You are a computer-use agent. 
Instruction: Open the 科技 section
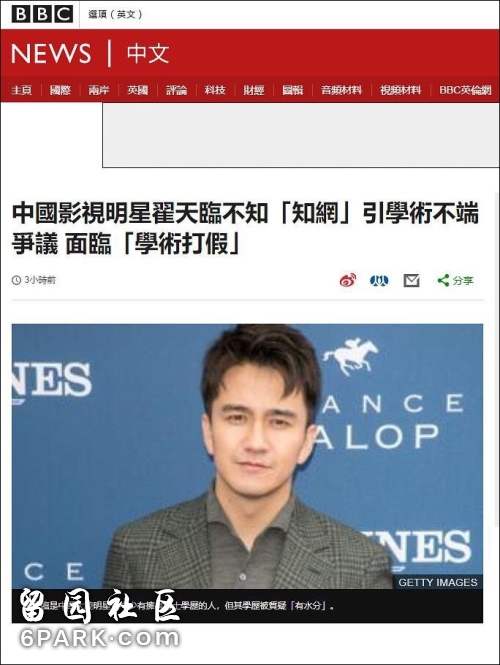point(215,90)
